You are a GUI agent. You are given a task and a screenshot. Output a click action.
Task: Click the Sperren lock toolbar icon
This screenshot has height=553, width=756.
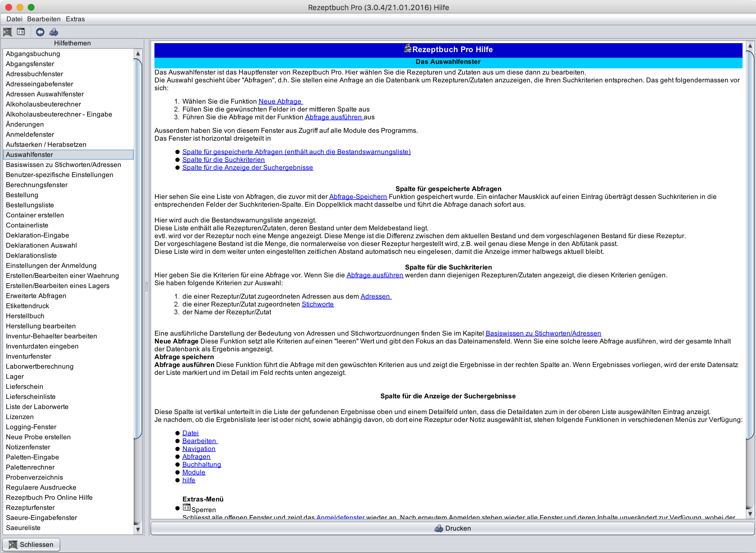(21, 32)
